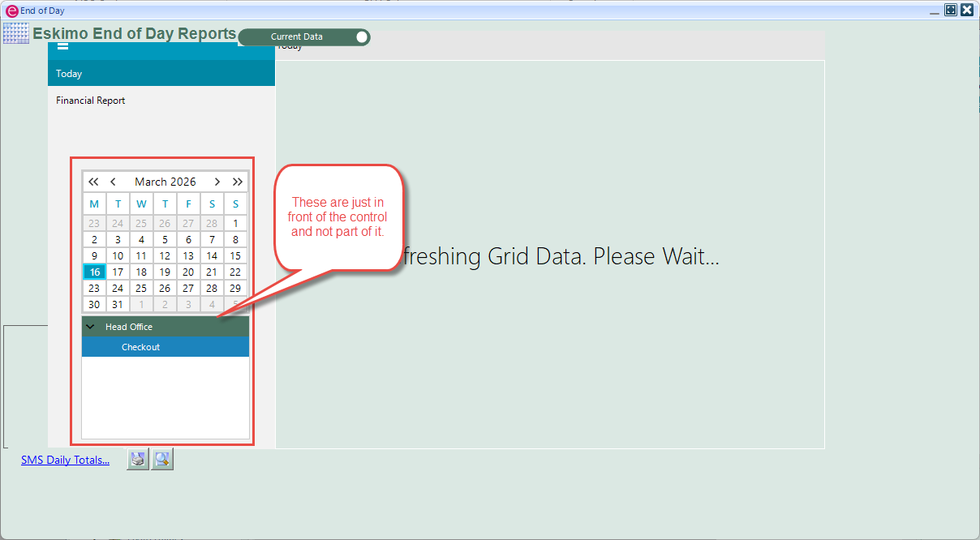The image size is (980, 540).
Task: Pick date 18 in the calendar
Action: point(141,272)
